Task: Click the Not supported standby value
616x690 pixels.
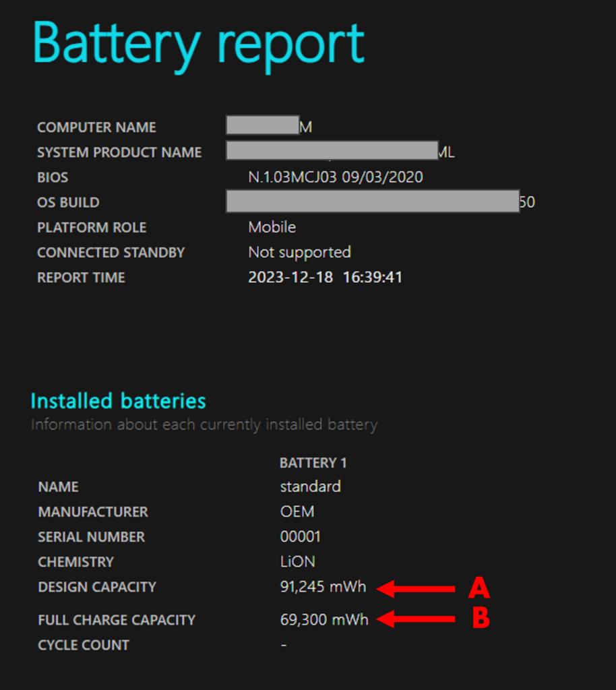Action: 299,252
